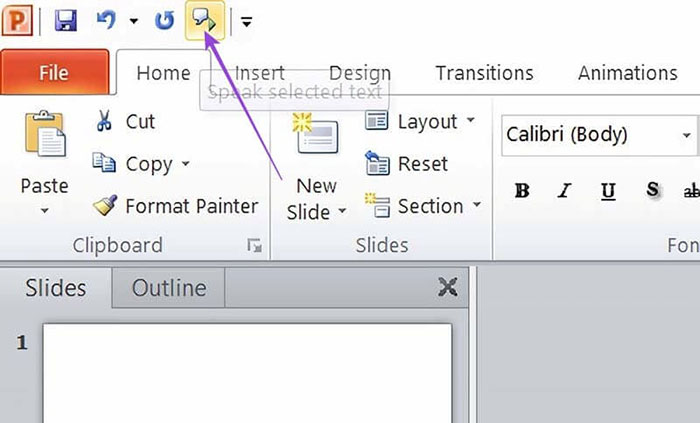Open the Section dropdown menu
The image size is (700, 423).
(x=477, y=206)
